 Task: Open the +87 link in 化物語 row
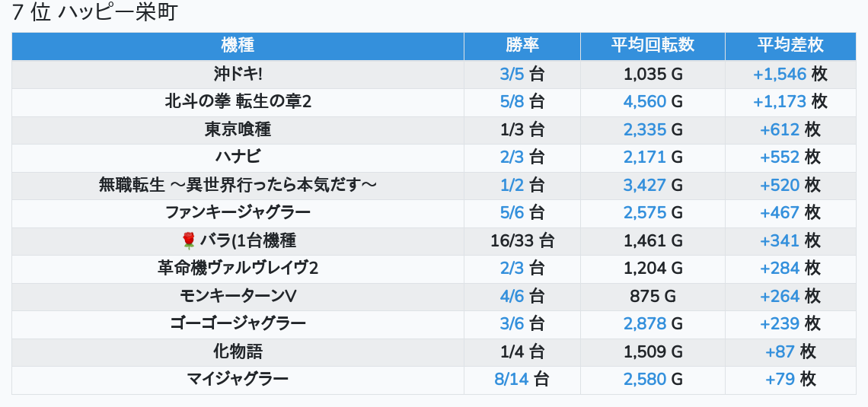click(780, 352)
